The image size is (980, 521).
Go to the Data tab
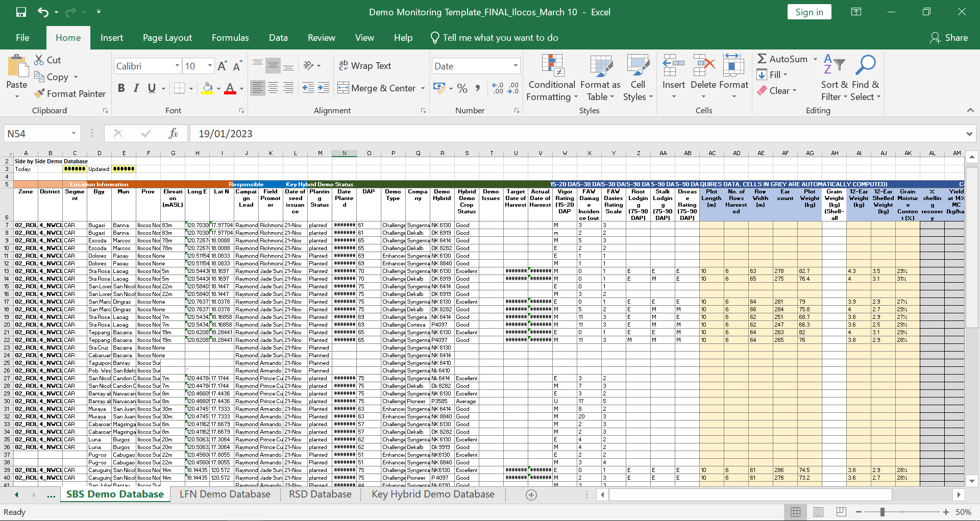(x=278, y=37)
